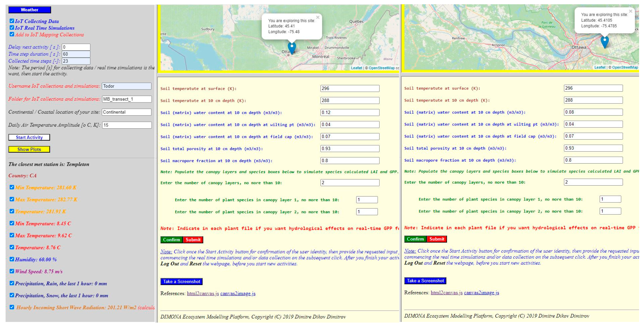Click the red Submit button in middle panel

(x=193, y=240)
